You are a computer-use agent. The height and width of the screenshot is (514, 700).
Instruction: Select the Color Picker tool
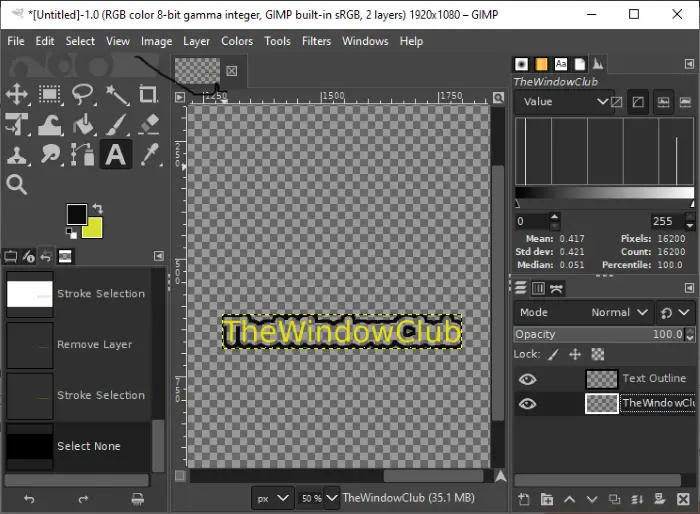[x=150, y=155]
